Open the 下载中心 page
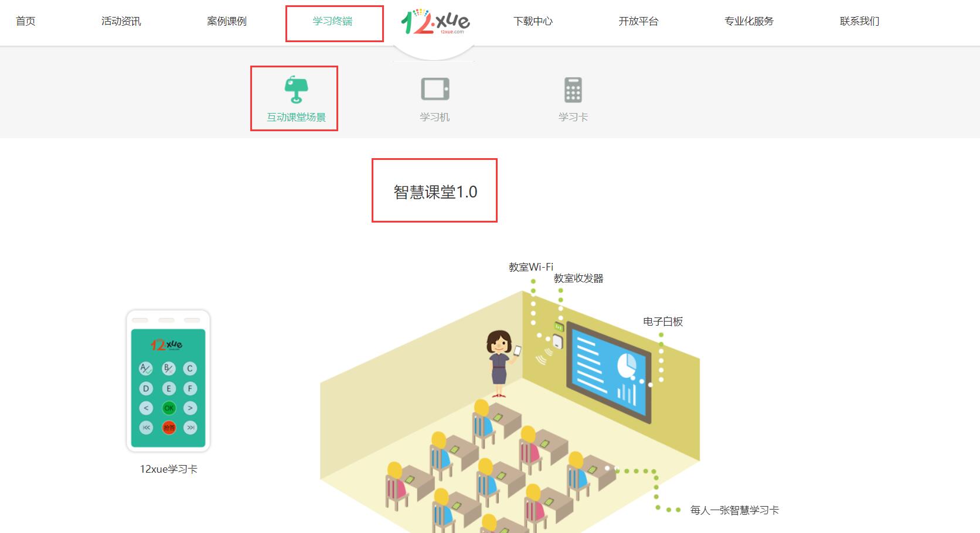The image size is (980, 533). click(533, 21)
